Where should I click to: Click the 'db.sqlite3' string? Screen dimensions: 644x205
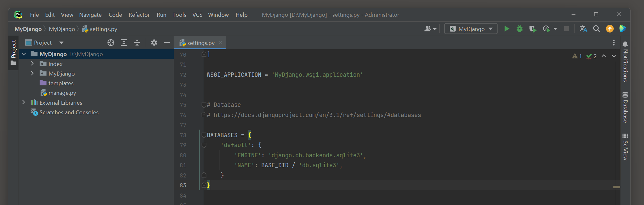(319, 165)
